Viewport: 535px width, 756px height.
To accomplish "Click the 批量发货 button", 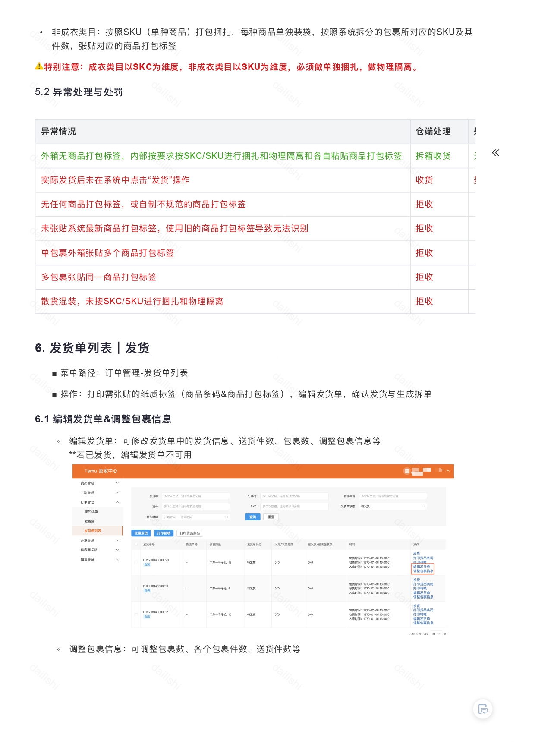I will click(x=141, y=533).
